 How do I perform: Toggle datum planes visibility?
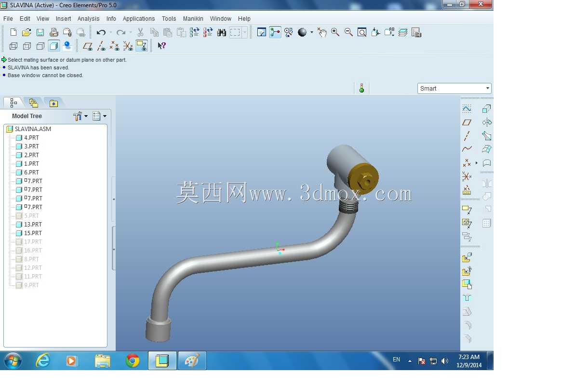(88, 46)
